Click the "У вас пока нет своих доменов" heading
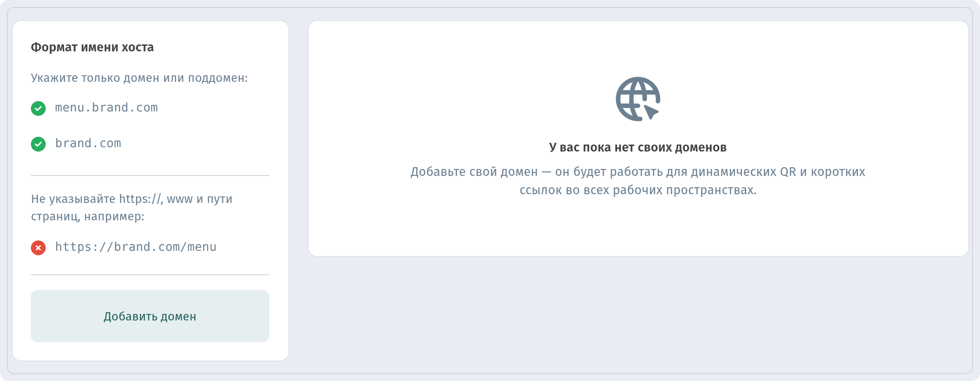The image size is (980, 381). click(x=638, y=147)
